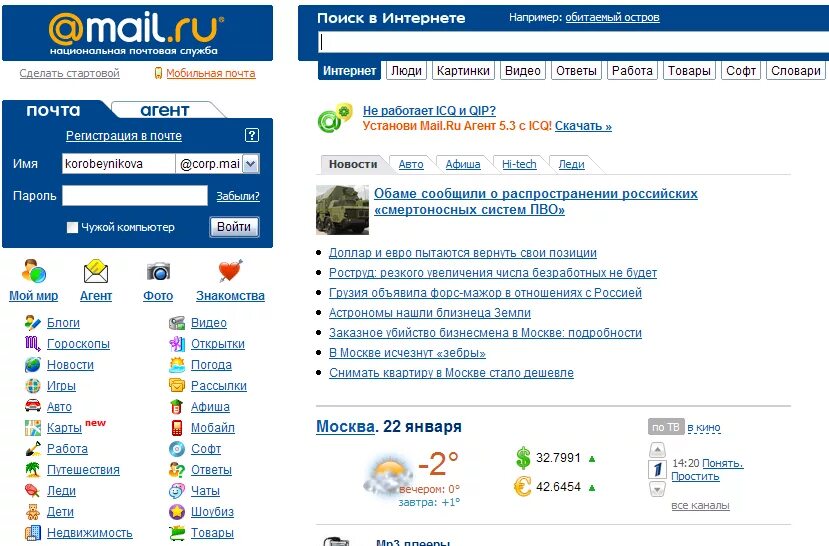Click the Недвижимость building icon
The width and height of the screenshot is (829, 546).
[x=33, y=533]
